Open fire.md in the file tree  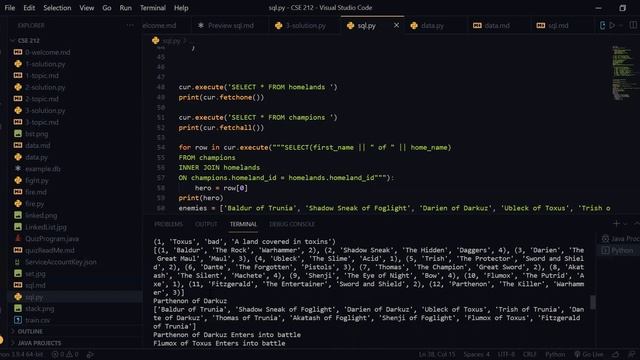(x=36, y=192)
